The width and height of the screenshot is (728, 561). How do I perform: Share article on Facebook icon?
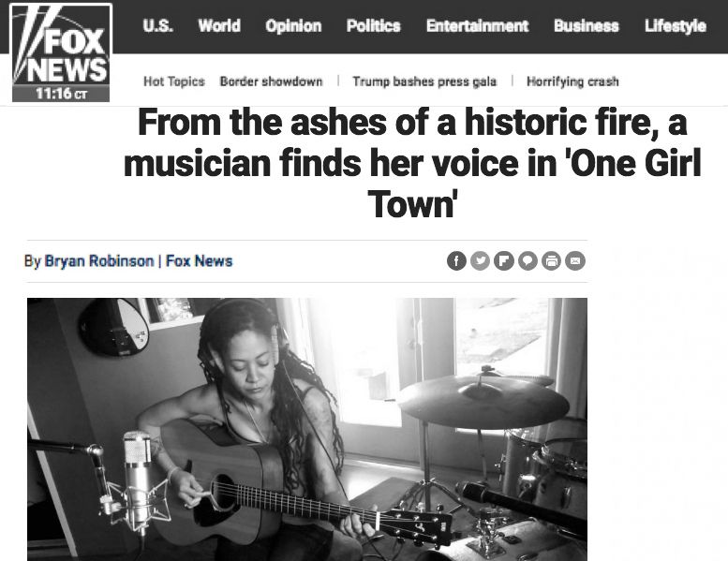(x=456, y=260)
